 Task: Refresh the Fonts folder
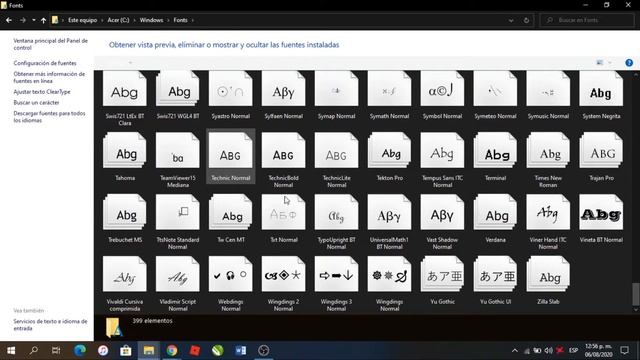(526, 20)
